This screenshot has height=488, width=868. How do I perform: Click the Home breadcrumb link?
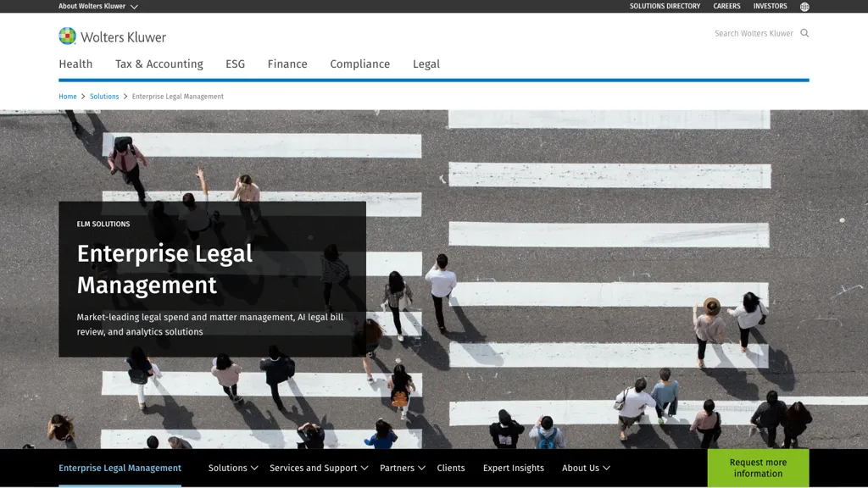click(x=68, y=97)
